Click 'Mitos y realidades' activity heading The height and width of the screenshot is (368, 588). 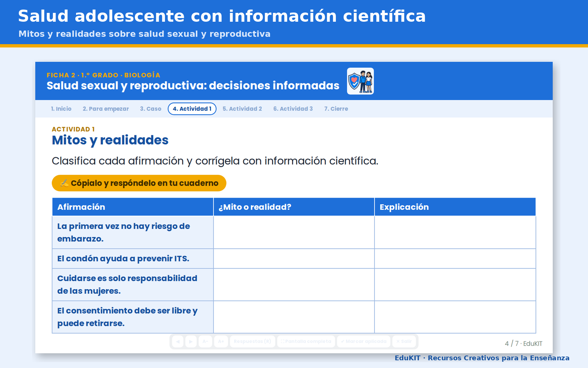click(x=110, y=140)
